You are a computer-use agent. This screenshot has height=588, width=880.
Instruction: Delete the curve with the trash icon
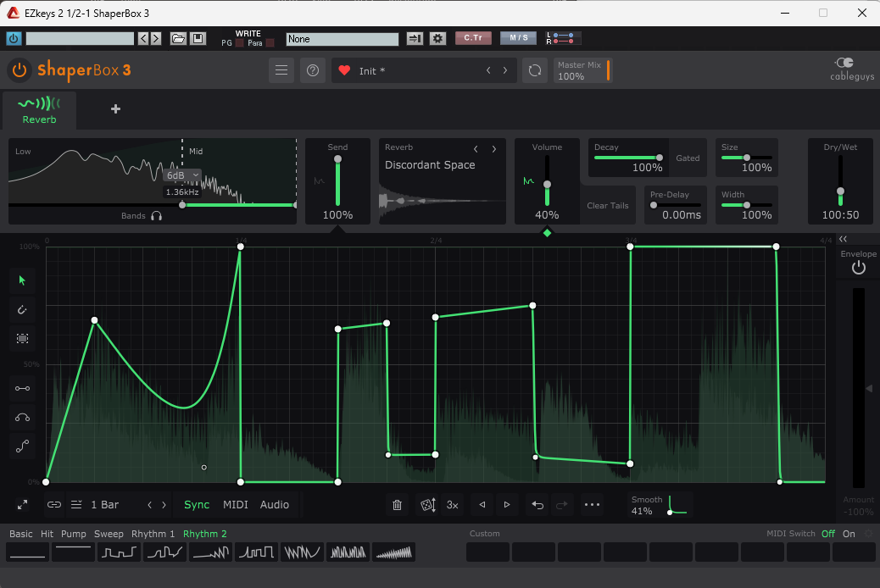(x=398, y=505)
